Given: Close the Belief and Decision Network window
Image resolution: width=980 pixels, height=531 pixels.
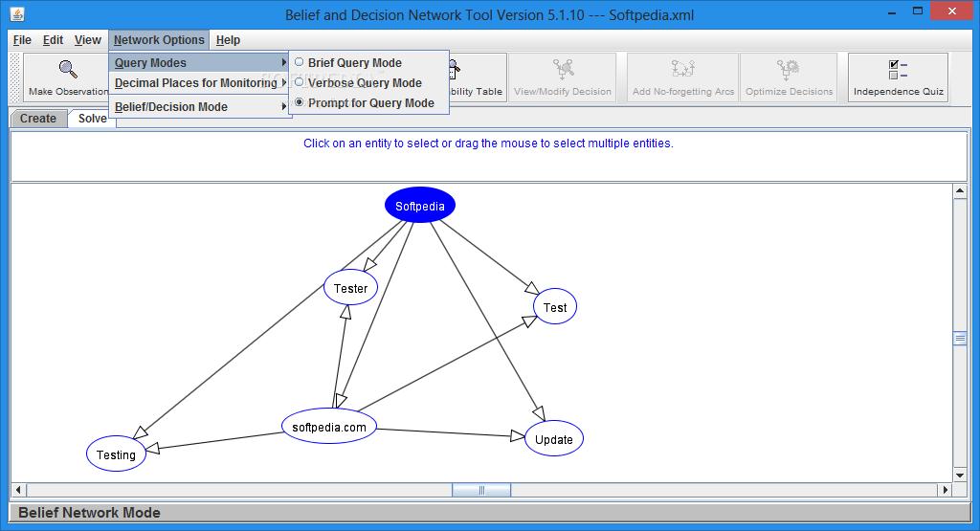Looking at the screenshot, I should 952,11.
